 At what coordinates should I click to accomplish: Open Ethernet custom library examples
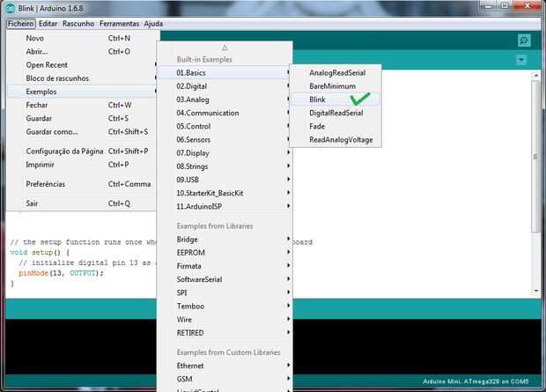225,366
